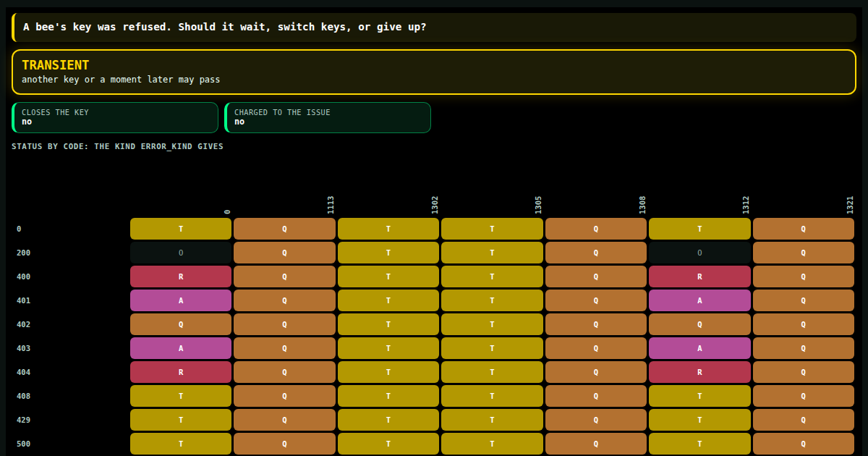The image size is (868, 456).
Task: Select Q cell at row 0, column 1113
Action: tap(284, 229)
